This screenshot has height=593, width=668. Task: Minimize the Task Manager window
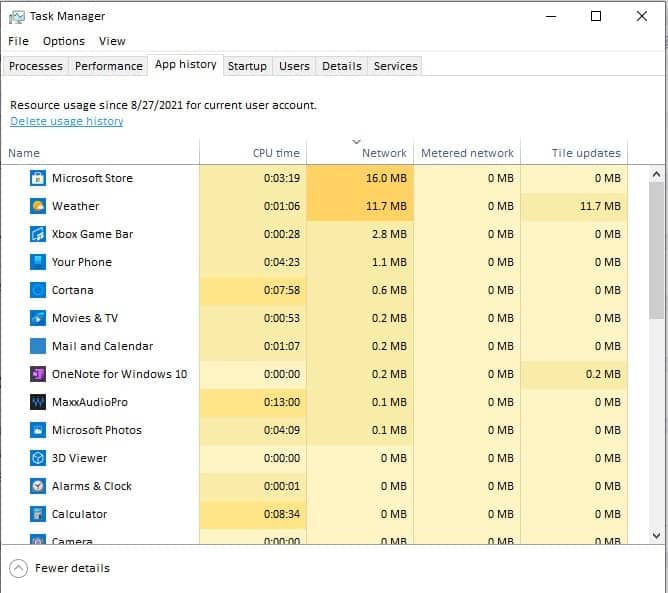pos(551,17)
